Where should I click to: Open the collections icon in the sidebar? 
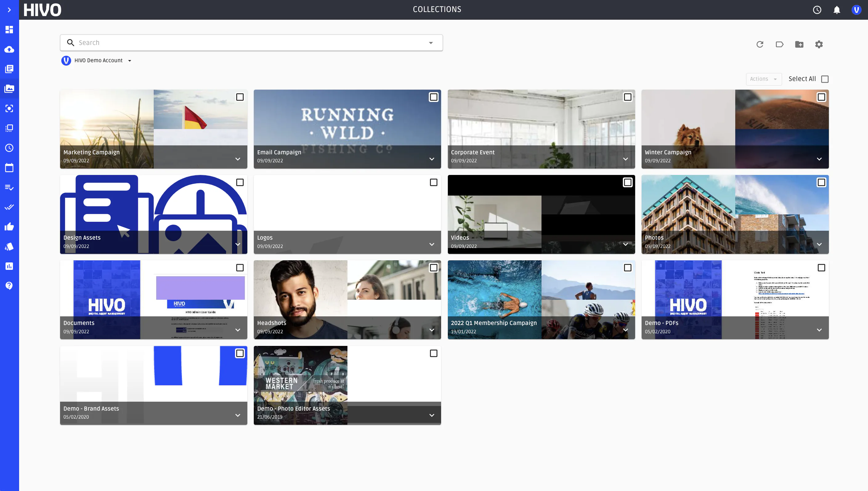(x=9, y=89)
